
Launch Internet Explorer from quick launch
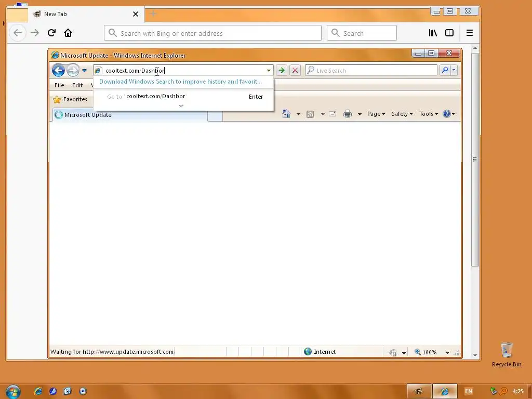[x=38, y=391]
